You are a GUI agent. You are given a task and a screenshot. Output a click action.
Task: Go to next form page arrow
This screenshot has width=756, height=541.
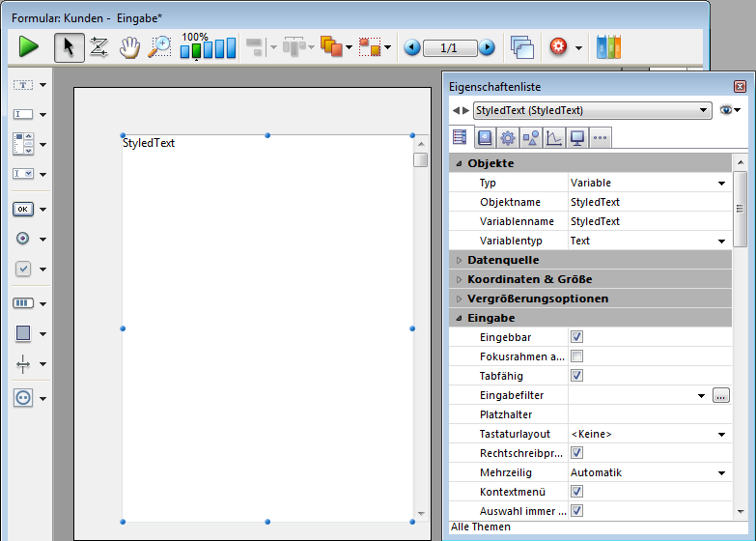click(487, 47)
